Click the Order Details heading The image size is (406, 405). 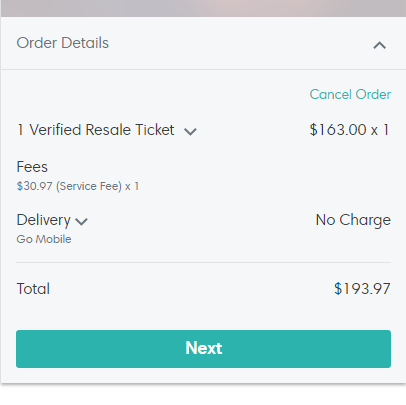(63, 43)
